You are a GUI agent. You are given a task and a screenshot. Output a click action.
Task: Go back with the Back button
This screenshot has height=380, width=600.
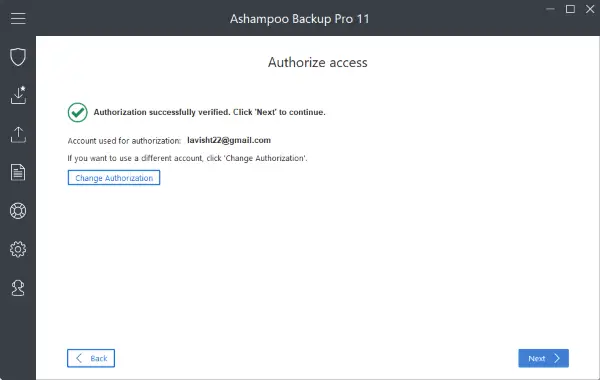point(91,358)
